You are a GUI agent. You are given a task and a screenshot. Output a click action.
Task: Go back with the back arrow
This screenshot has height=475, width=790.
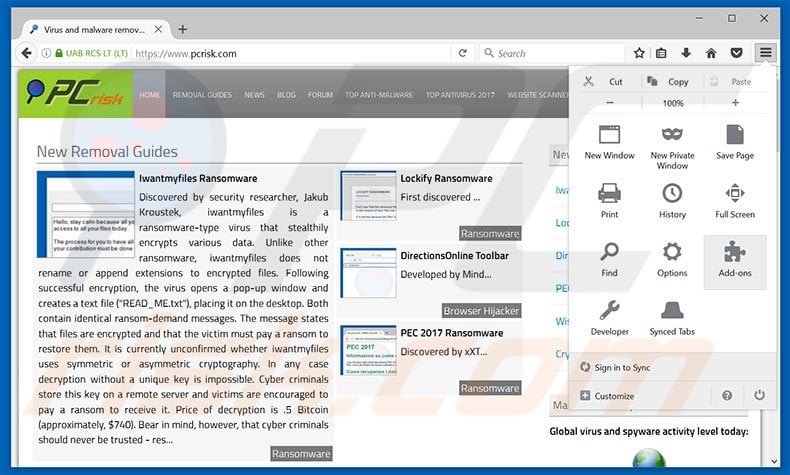tap(26, 53)
